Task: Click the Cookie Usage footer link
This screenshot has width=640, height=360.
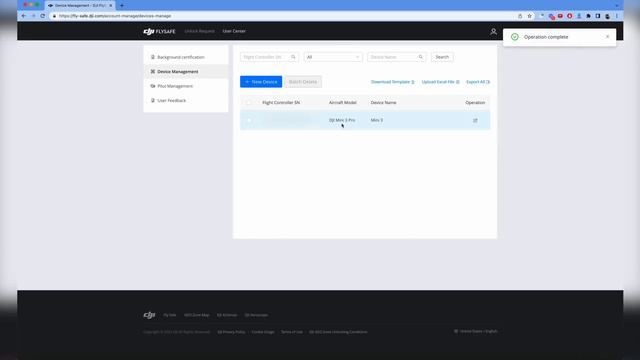Action: [x=263, y=332]
